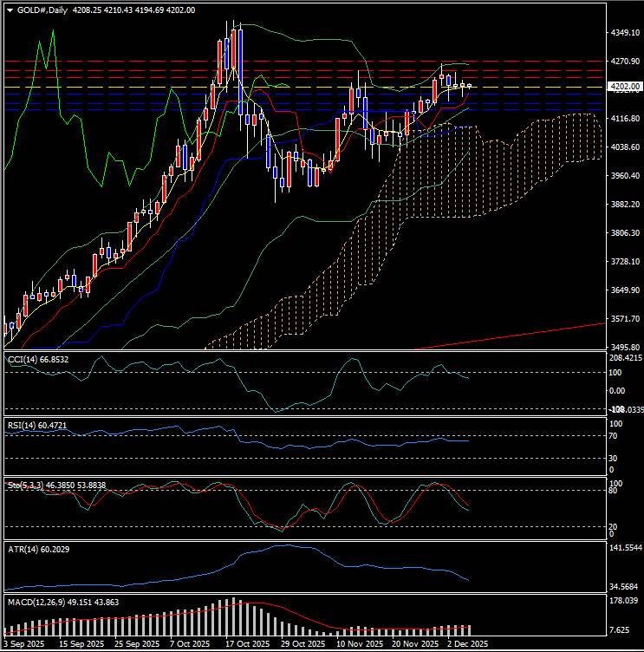Click the 2 Dec 2025 date label
644x652 pixels.
coord(469,644)
